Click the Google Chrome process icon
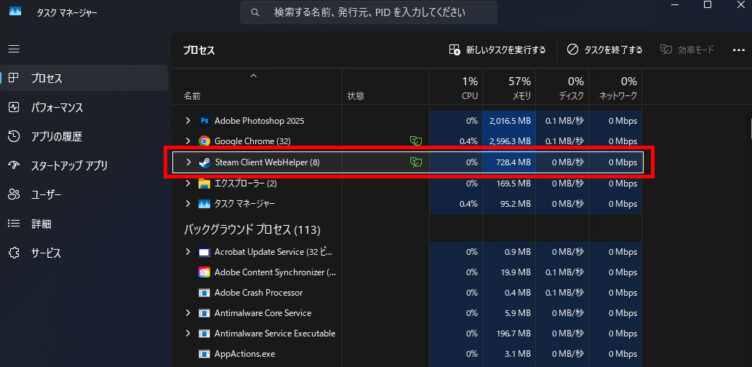The width and height of the screenshot is (752, 367). [204, 141]
